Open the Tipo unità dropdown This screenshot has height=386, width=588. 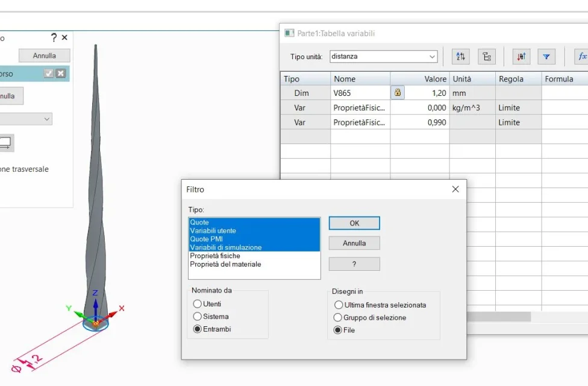click(x=432, y=57)
